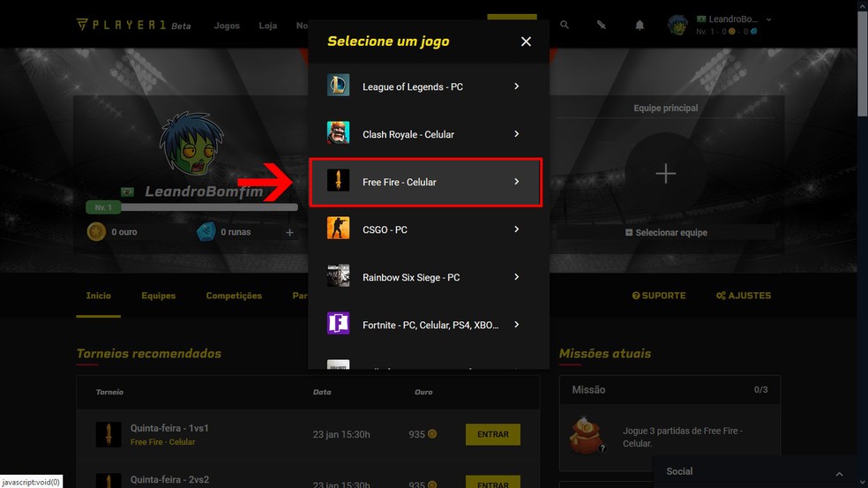
Task: Open Quinta-feira - 2vs2 tournament
Action: point(169,480)
